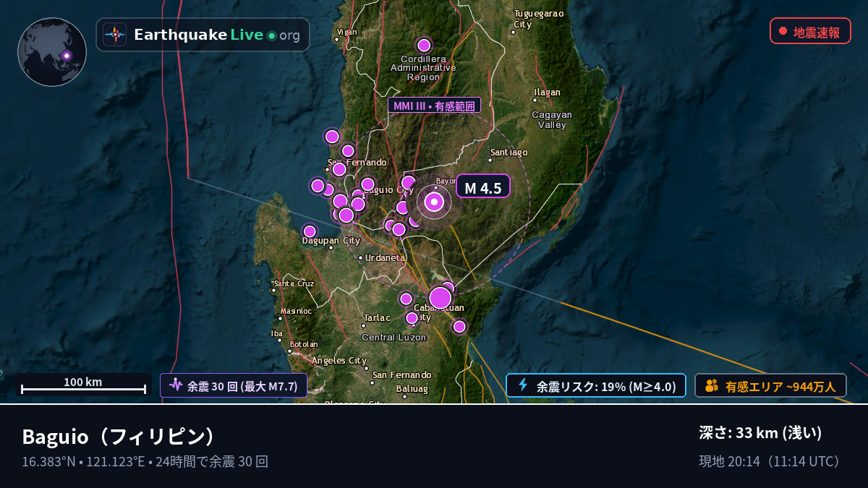The height and width of the screenshot is (488, 868).
Task: Click the Angeles City map label
Action: (339, 360)
